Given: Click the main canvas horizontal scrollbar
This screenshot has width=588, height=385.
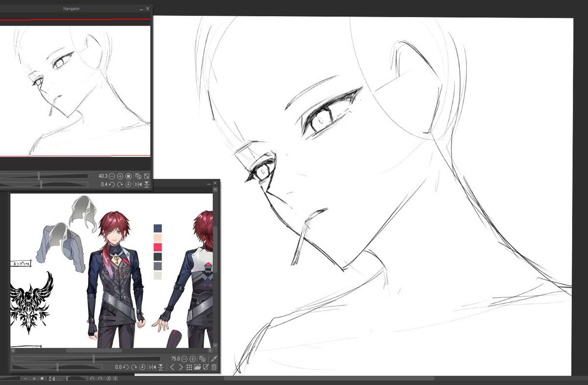Looking at the screenshot, I should [x=328, y=378].
